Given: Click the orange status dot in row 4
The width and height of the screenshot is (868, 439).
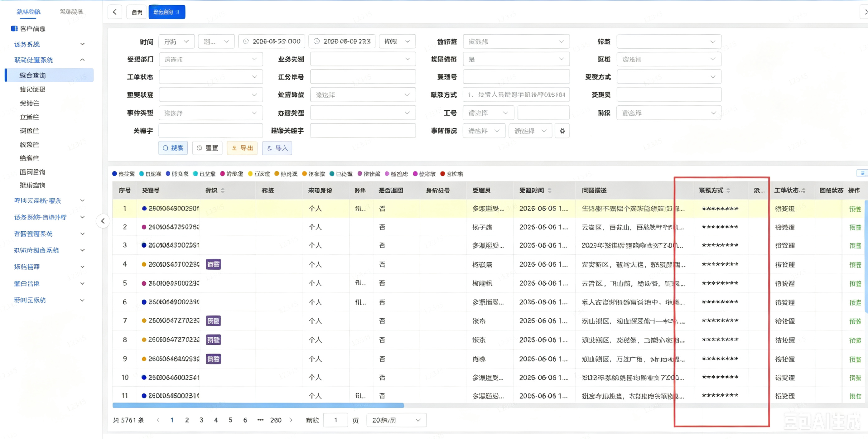Looking at the screenshot, I should (x=144, y=264).
